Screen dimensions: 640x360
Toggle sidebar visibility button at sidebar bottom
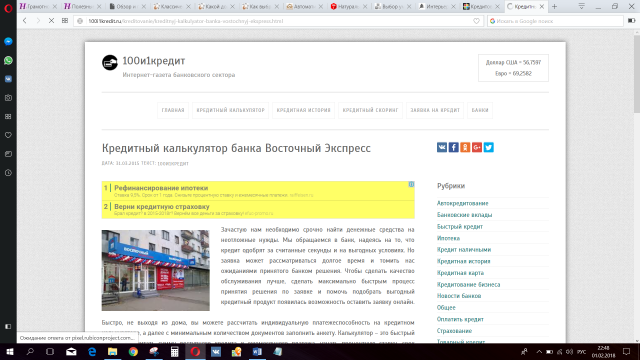pyautogui.click(x=8, y=327)
